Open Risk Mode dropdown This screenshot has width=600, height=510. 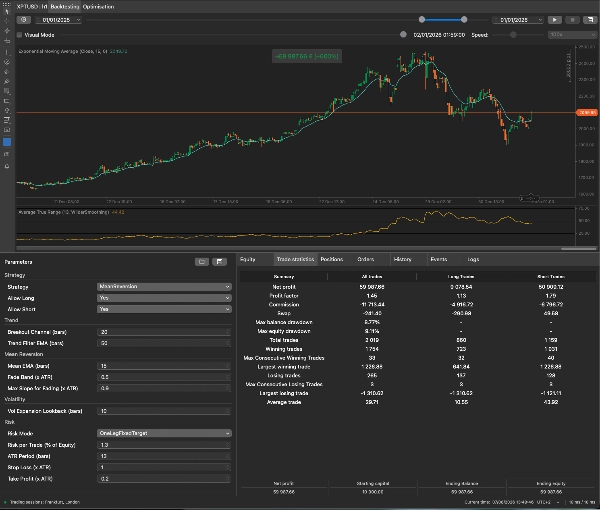pos(164,433)
